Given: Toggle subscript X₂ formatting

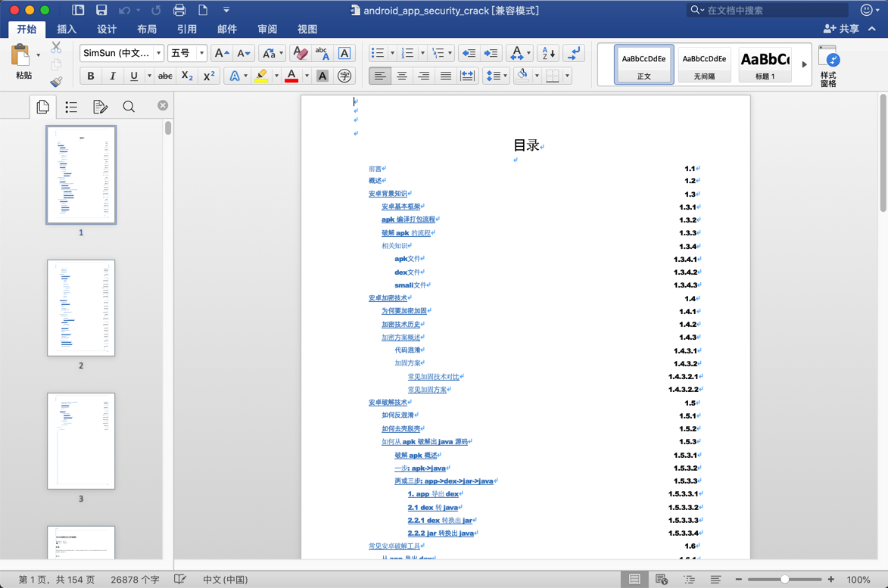Looking at the screenshot, I should click(187, 76).
